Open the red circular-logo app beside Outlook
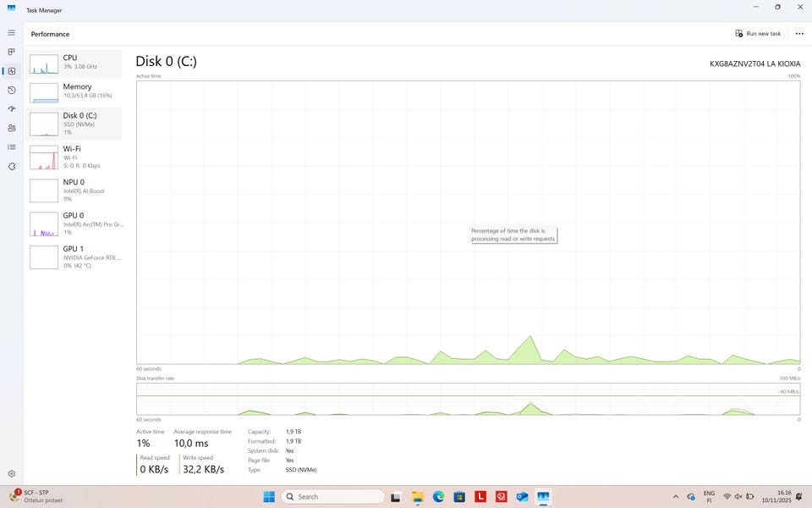The width and height of the screenshot is (812, 508). tap(502, 497)
